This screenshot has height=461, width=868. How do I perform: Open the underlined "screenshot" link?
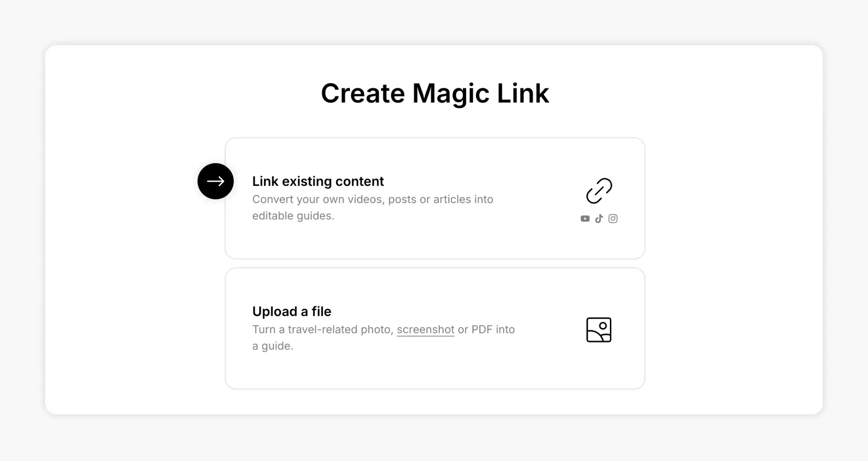tap(425, 329)
